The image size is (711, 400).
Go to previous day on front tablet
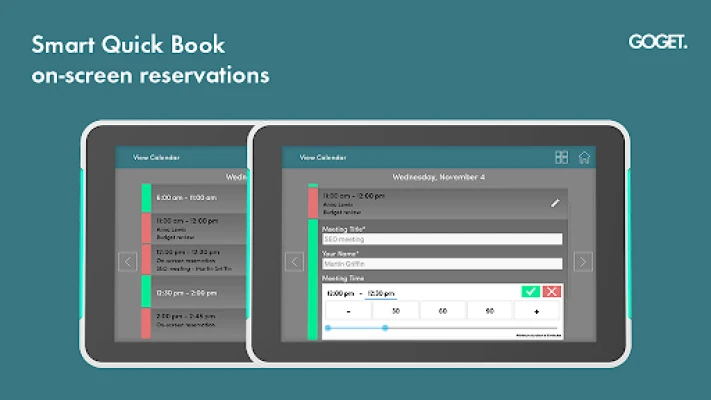[295, 262]
